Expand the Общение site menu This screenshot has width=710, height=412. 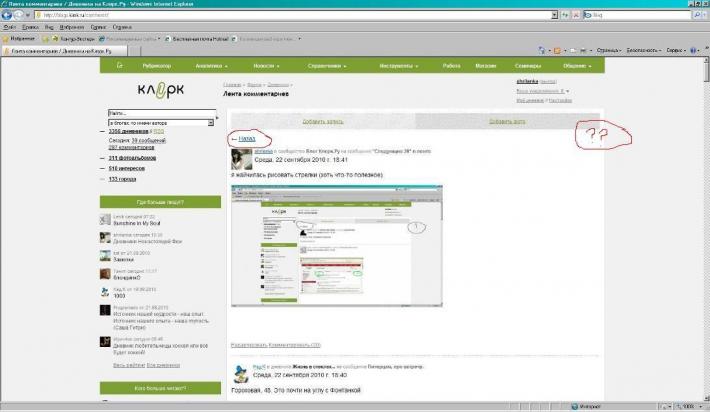[577, 66]
